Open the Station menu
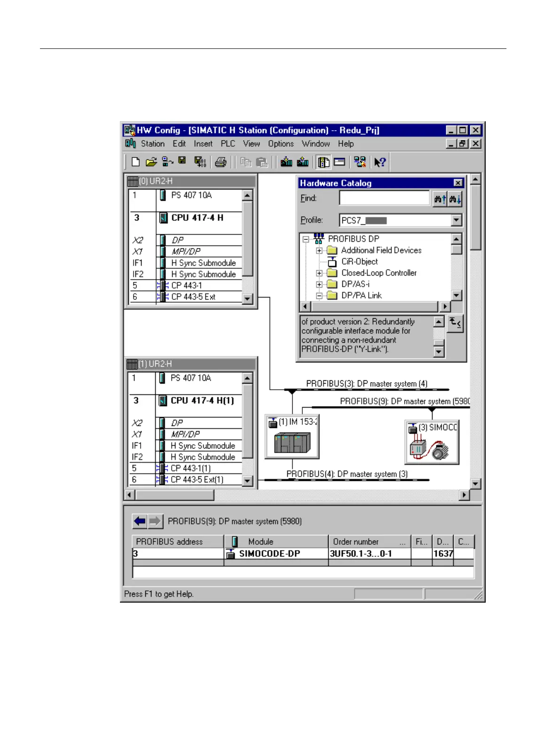This screenshot has width=560, height=746. [153, 144]
